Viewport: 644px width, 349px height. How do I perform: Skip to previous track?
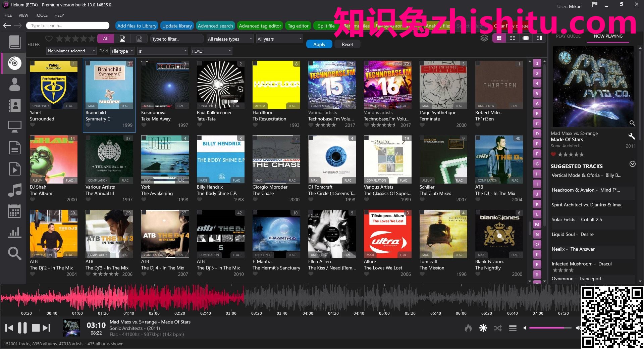click(x=9, y=328)
